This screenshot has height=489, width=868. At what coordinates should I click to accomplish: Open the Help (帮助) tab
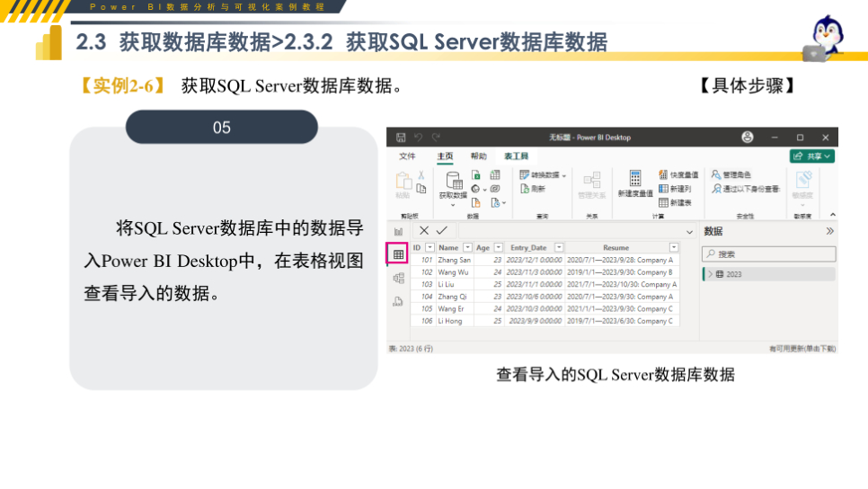[x=479, y=156]
